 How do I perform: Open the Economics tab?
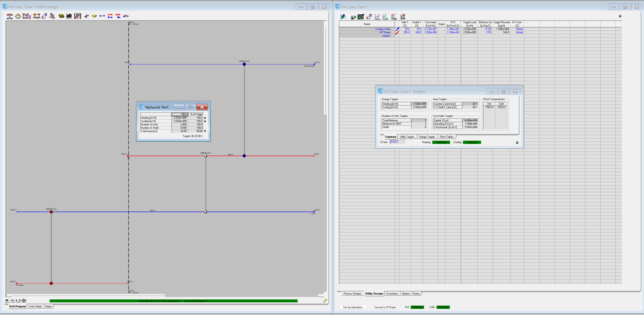(392, 293)
